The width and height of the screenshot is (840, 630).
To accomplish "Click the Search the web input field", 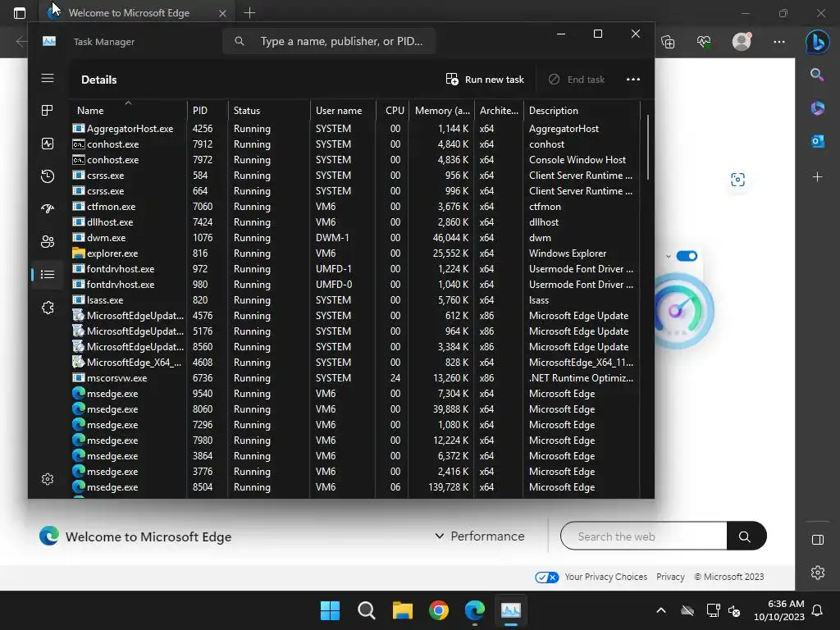I will pos(644,536).
